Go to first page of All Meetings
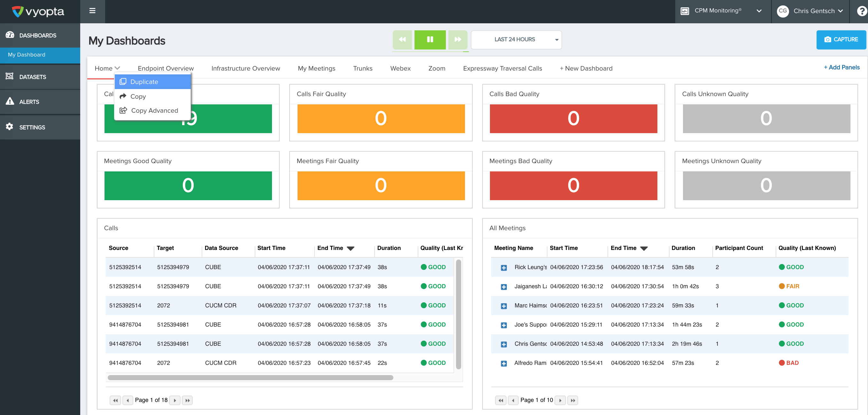 [501, 400]
